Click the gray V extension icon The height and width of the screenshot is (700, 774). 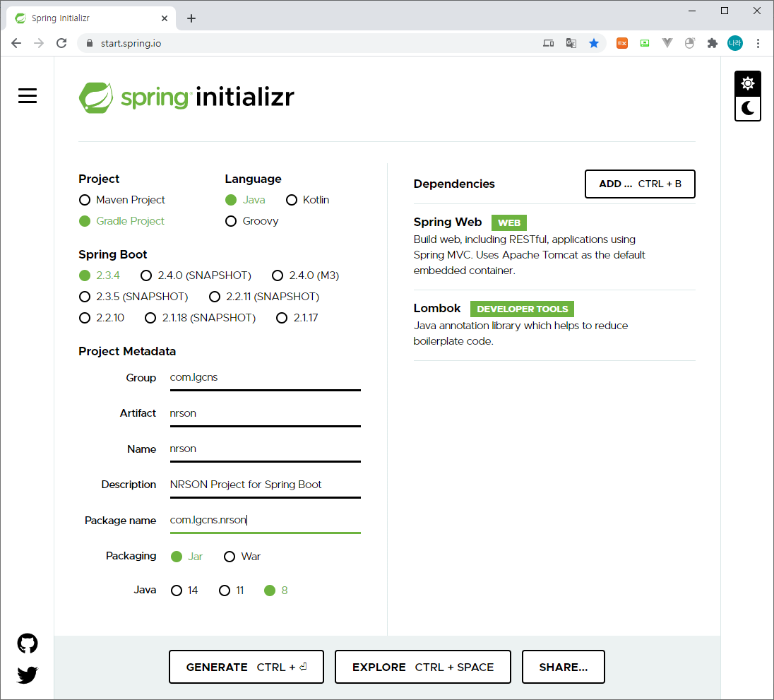point(667,44)
